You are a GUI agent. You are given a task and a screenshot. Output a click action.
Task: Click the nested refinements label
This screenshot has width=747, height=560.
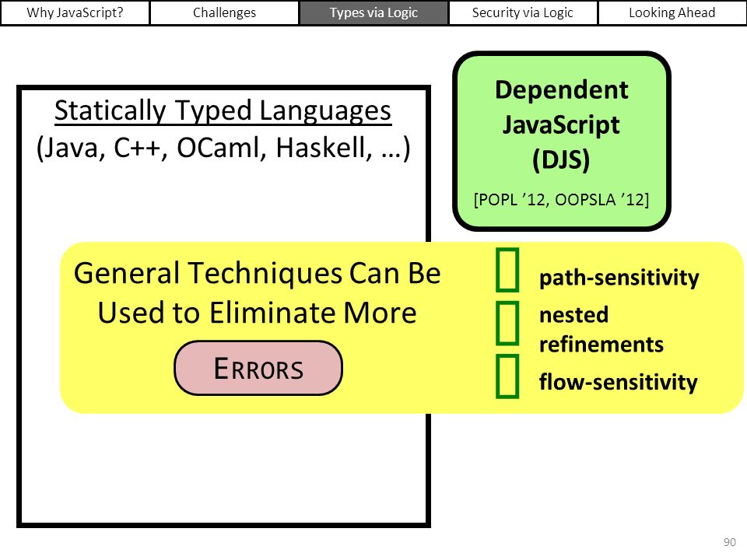[601, 330]
